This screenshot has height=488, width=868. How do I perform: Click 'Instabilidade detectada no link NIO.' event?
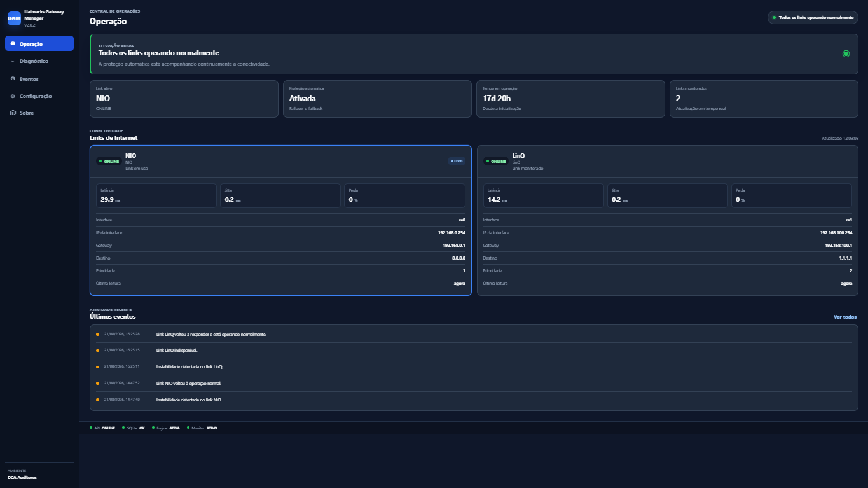[189, 400]
